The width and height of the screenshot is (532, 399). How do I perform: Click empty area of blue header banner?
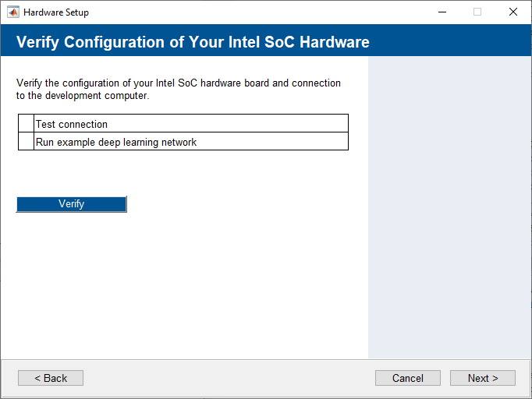(x=452, y=41)
